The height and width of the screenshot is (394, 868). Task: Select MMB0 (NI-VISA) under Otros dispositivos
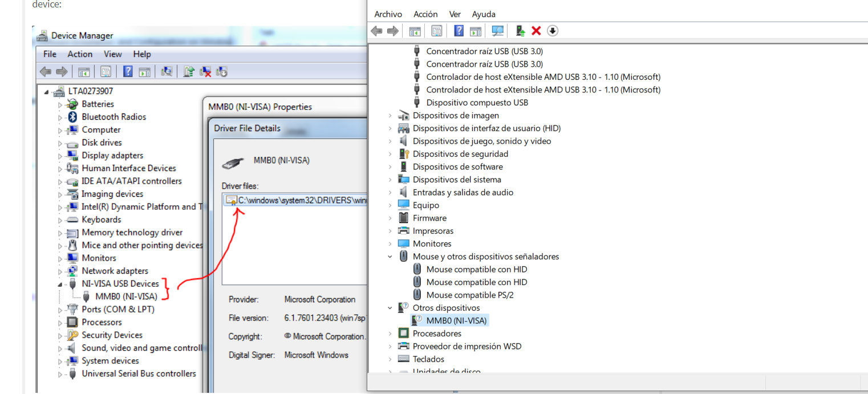(x=456, y=320)
